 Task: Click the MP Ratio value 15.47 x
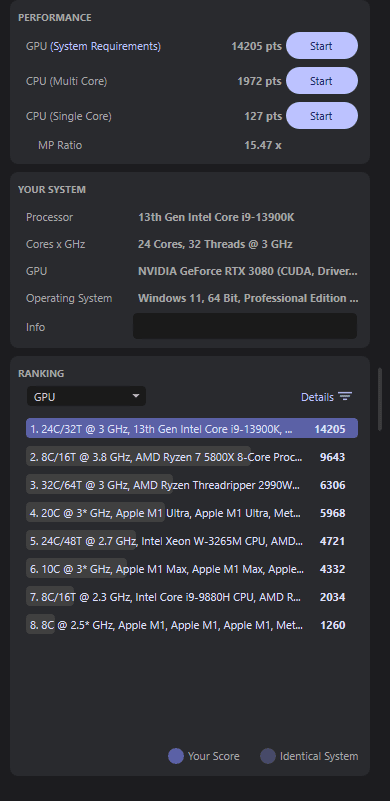[x=263, y=145]
